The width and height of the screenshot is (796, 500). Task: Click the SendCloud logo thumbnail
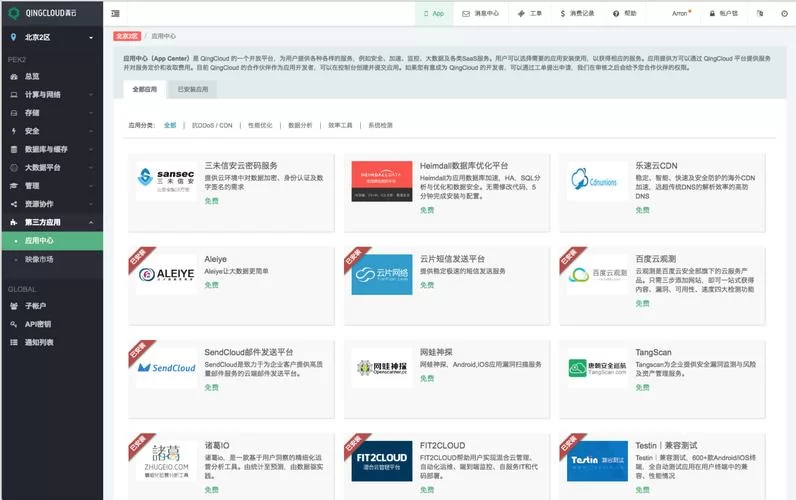point(167,368)
